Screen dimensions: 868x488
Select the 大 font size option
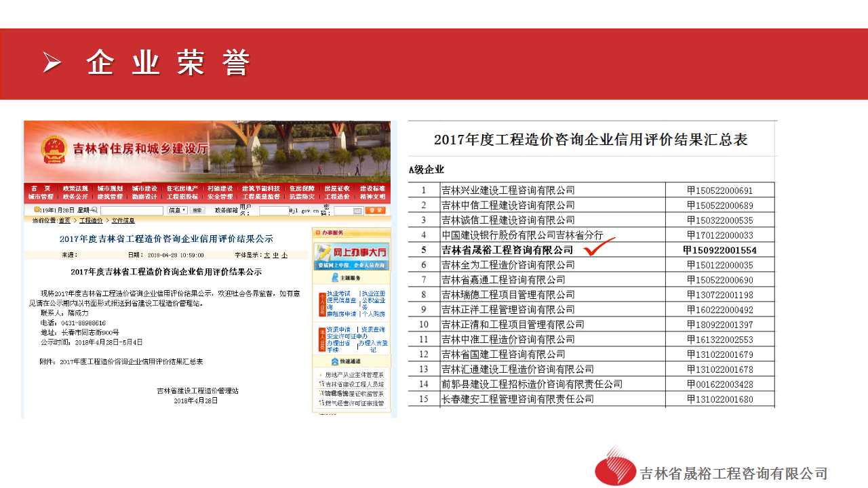point(267,255)
